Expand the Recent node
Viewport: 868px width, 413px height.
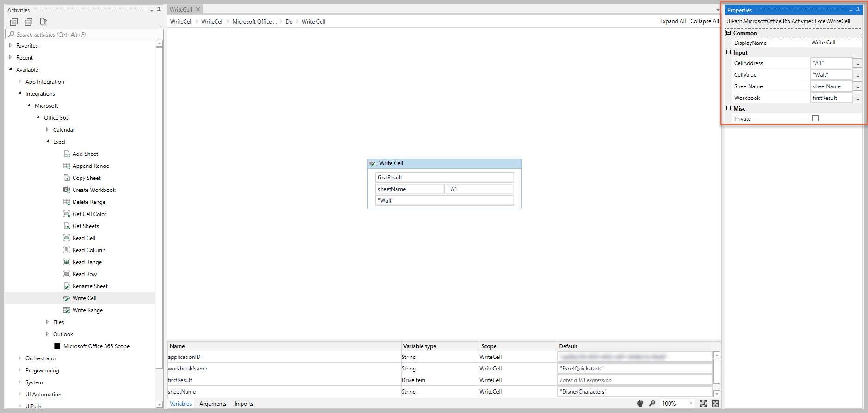(11, 57)
